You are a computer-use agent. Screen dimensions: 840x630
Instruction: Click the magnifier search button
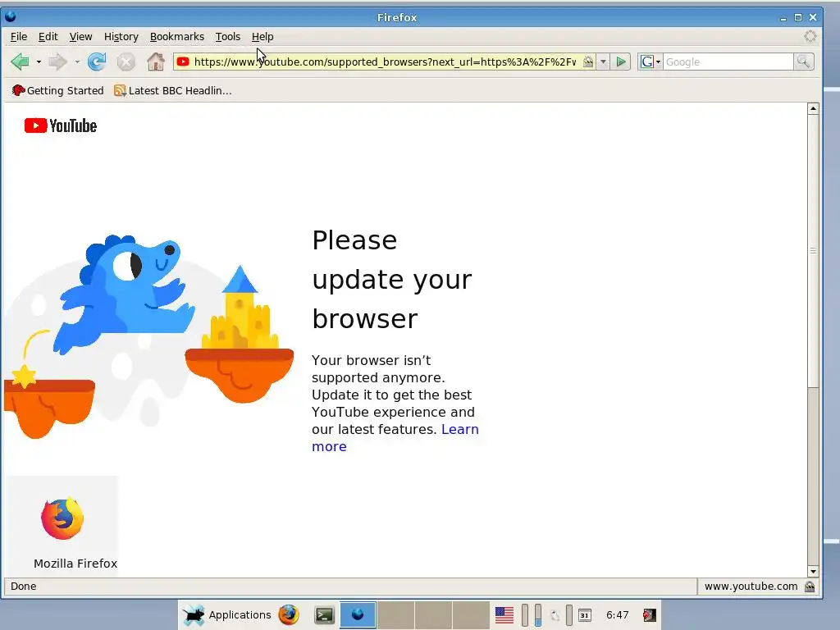coord(803,62)
